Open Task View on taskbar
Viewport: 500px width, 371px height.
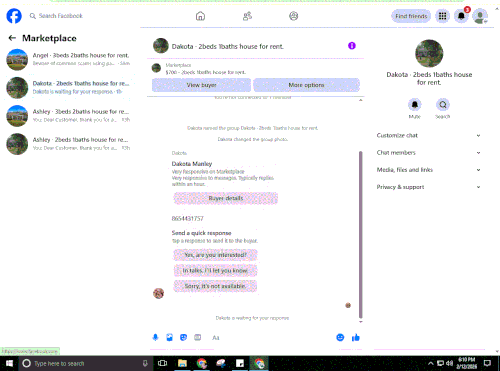(x=162, y=363)
